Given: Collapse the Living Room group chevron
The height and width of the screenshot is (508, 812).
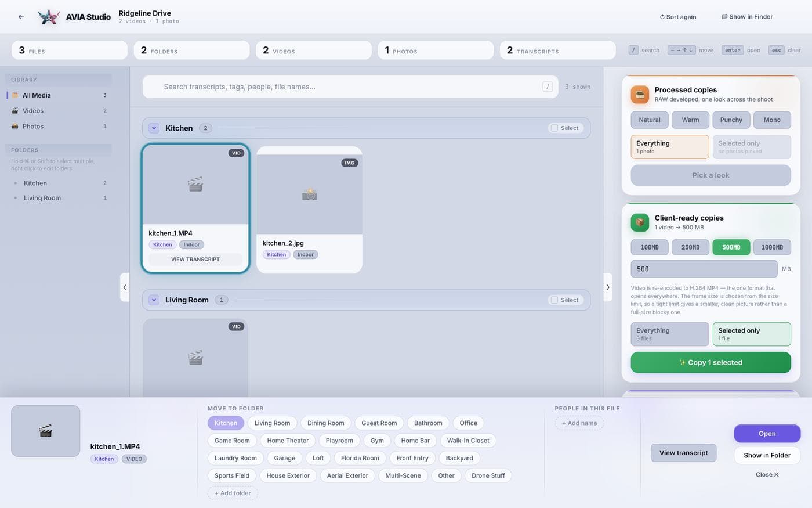Looking at the screenshot, I should 154,300.
